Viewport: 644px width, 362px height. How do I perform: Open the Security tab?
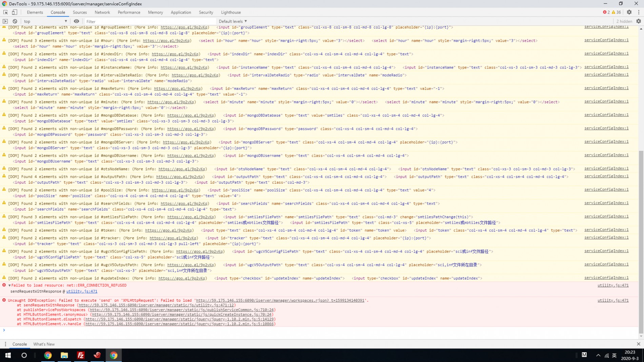click(x=206, y=12)
